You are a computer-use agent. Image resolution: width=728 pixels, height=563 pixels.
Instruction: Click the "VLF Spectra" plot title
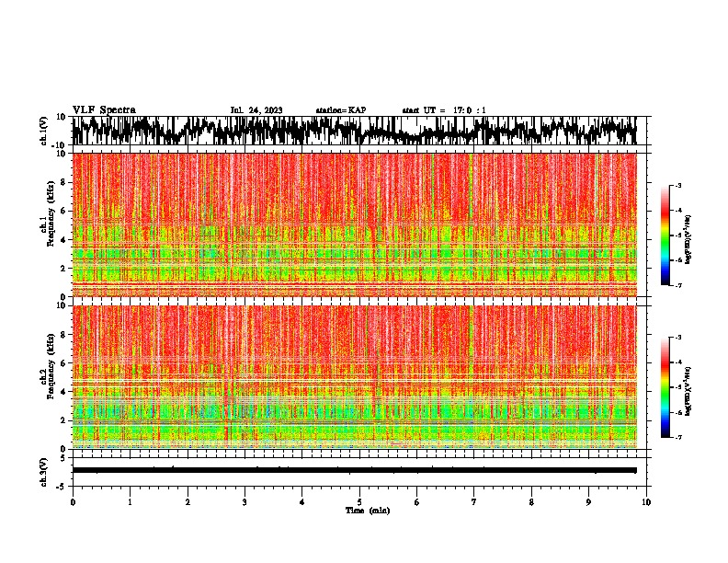tap(104, 109)
